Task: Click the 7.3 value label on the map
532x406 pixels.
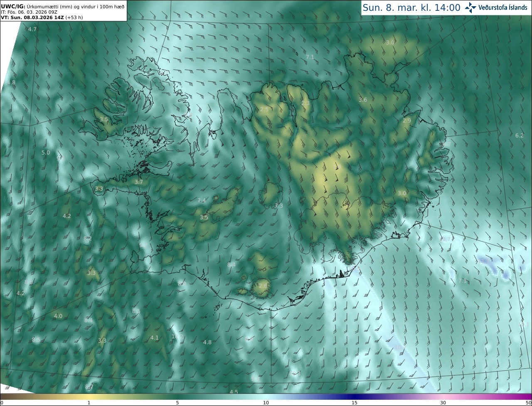Action: 279,206
